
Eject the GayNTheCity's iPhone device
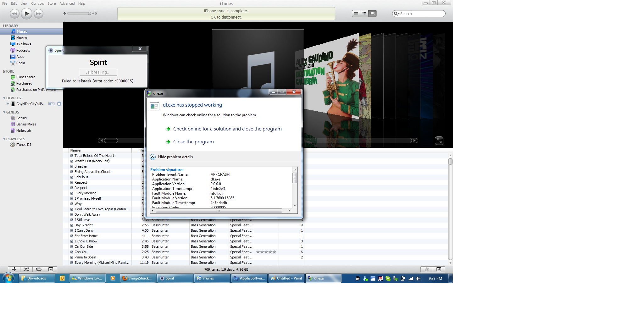pyautogui.click(x=59, y=104)
